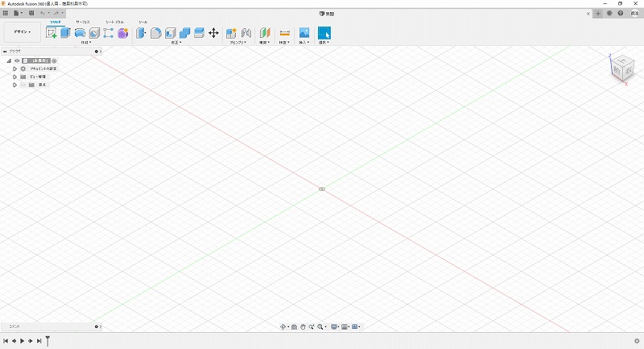The image size is (644, 349).
Task: Select the Hole tool
Action: (94, 33)
